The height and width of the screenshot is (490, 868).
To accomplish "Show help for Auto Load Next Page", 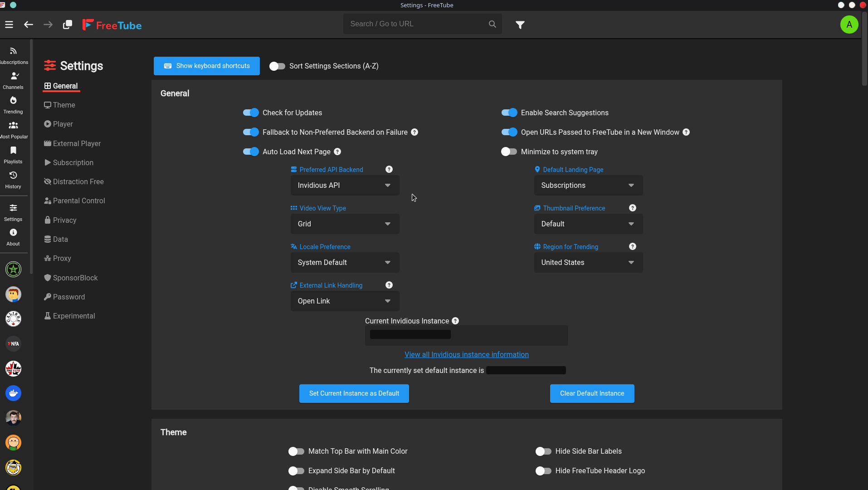I will 337,152.
